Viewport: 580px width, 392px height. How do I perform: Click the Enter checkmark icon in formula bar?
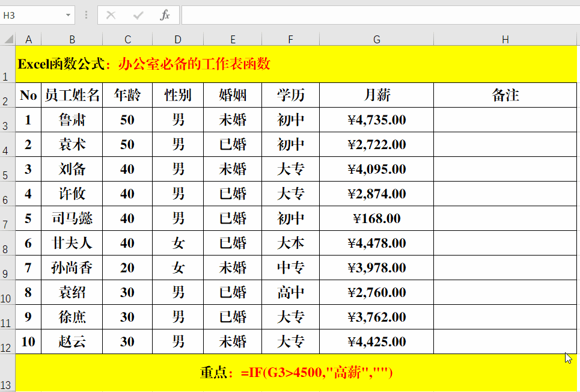(138, 15)
